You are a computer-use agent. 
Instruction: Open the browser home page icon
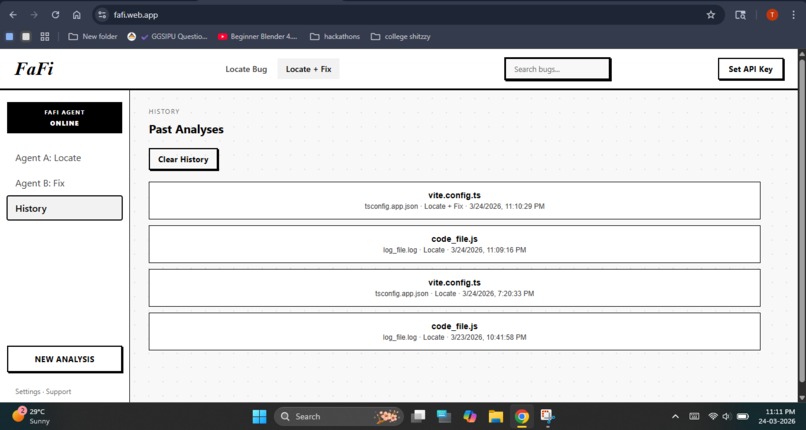tap(77, 15)
